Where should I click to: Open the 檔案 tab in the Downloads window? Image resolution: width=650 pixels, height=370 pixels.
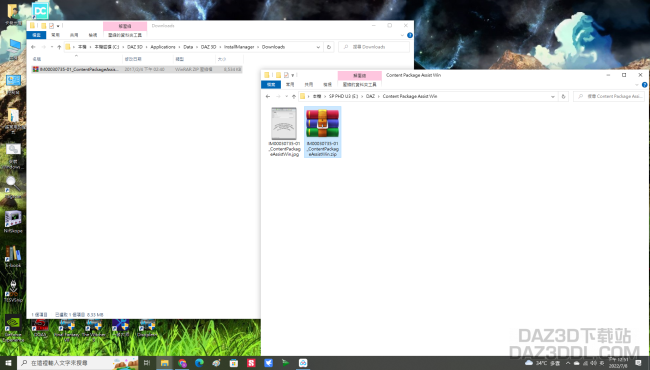tap(36, 35)
